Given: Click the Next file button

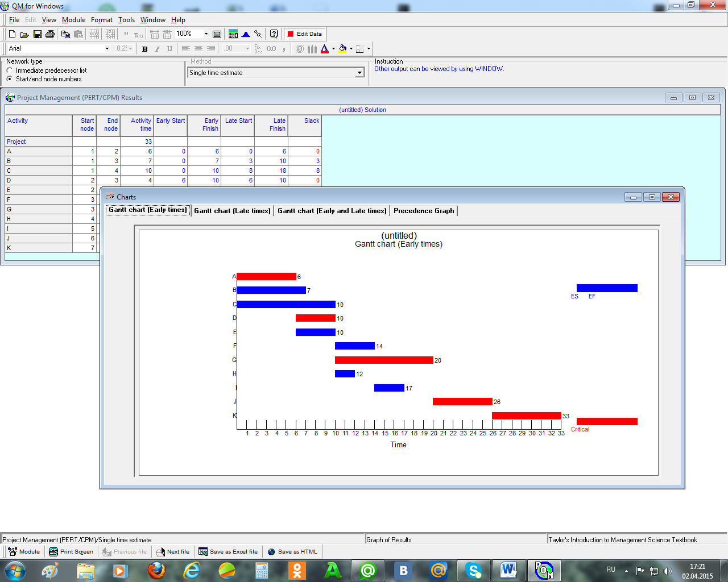Looking at the screenshot, I should [x=172, y=552].
